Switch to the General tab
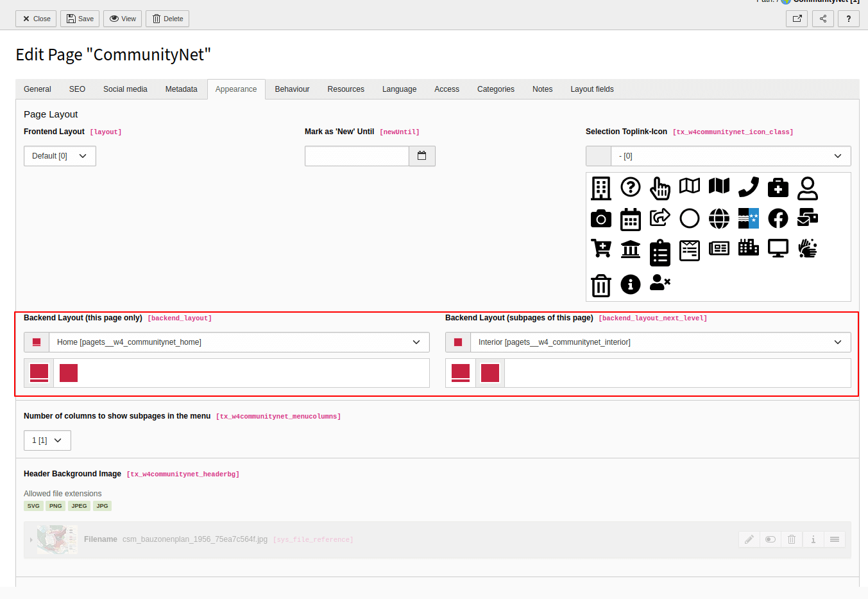 coord(37,89)
